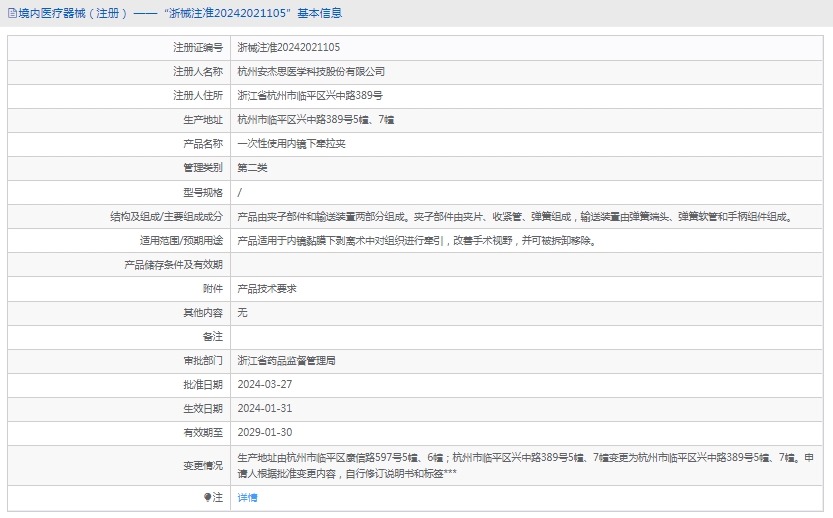Click the expiry date 2029-01-30
This screenshot has height=518, width=833.
[265, 432]
